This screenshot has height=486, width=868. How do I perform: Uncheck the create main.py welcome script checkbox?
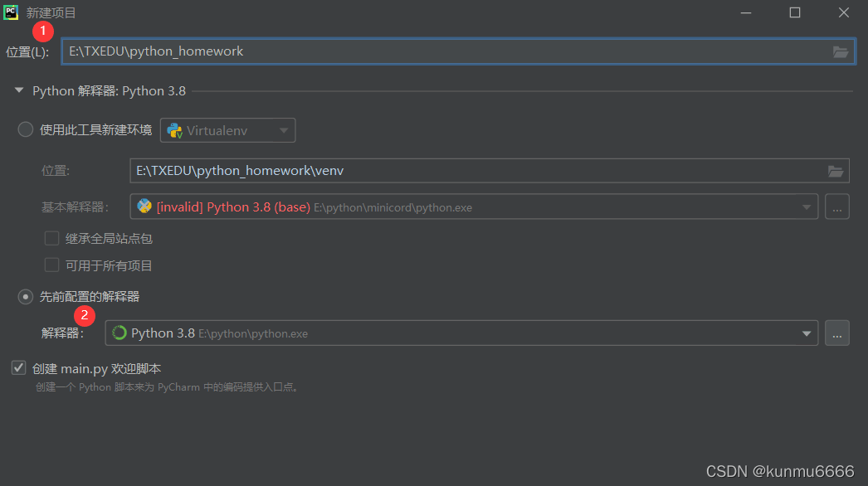pyautogui.click(x=19, y=368)
